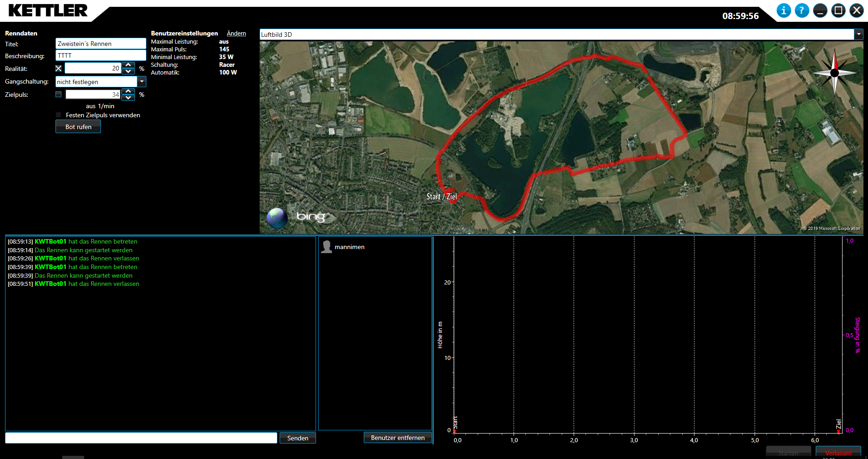Maximize the Kettler window

coord(838,10)
